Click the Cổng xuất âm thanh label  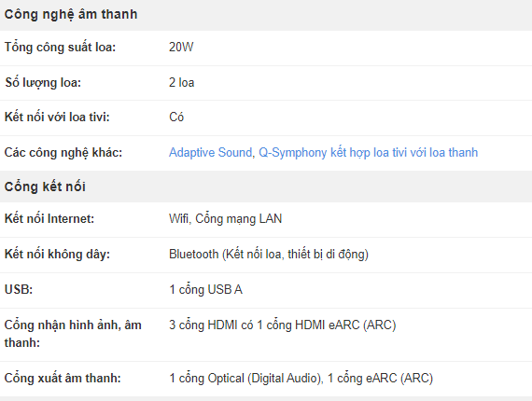click(63, 378)
